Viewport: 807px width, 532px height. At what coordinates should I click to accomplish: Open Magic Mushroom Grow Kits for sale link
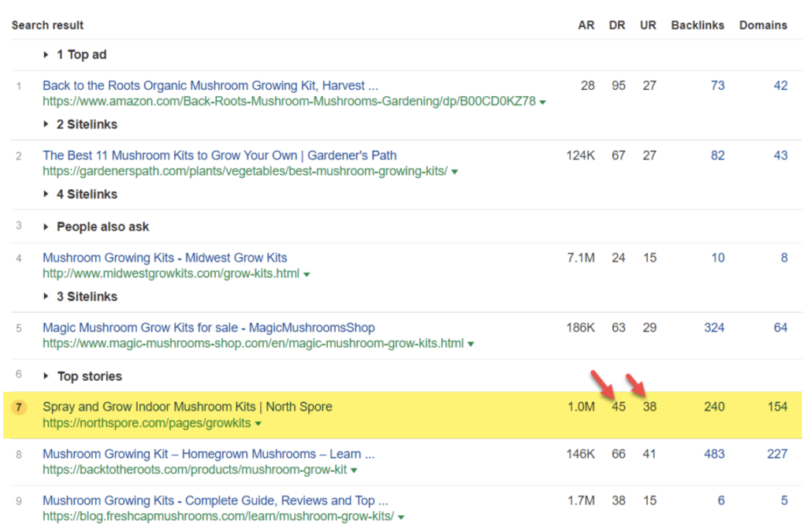tap(208, 328)
